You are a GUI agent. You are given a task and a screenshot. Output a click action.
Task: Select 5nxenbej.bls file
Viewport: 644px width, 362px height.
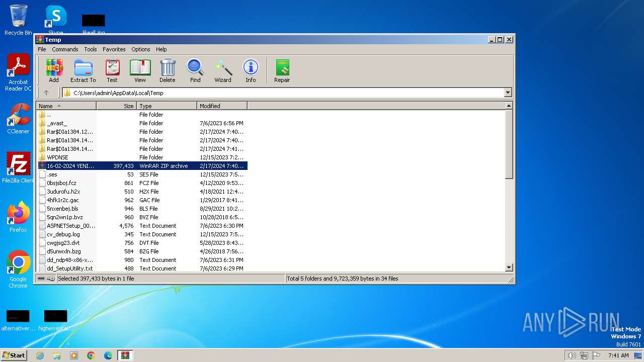click(x=142, y=209)
